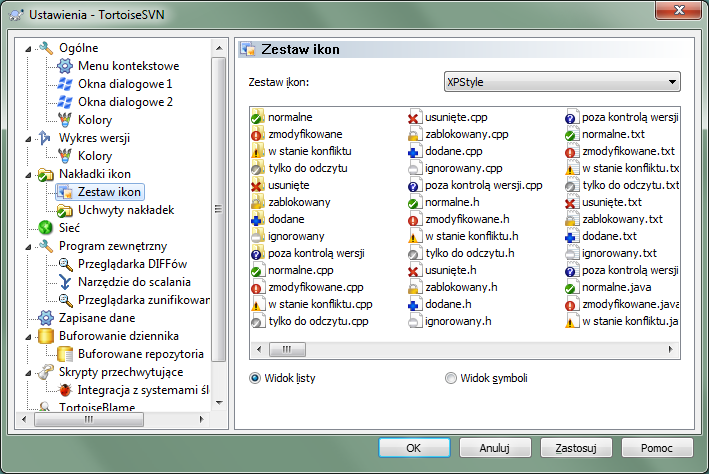The image size is (709, 474).
Task: Click the red X folder icon of 'usunięte'
Action: pyautogui.click(x=257, y=185)
